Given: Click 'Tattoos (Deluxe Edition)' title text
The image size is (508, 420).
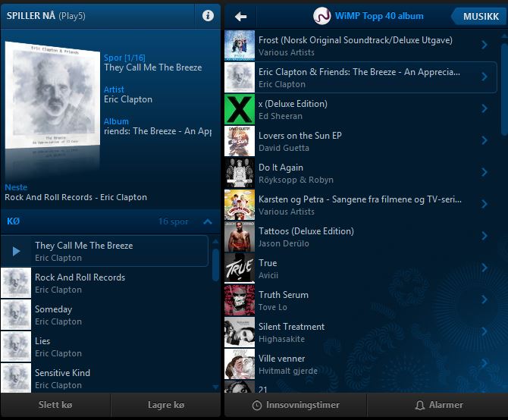Looking at the screenshot, I should pos(306,231).
